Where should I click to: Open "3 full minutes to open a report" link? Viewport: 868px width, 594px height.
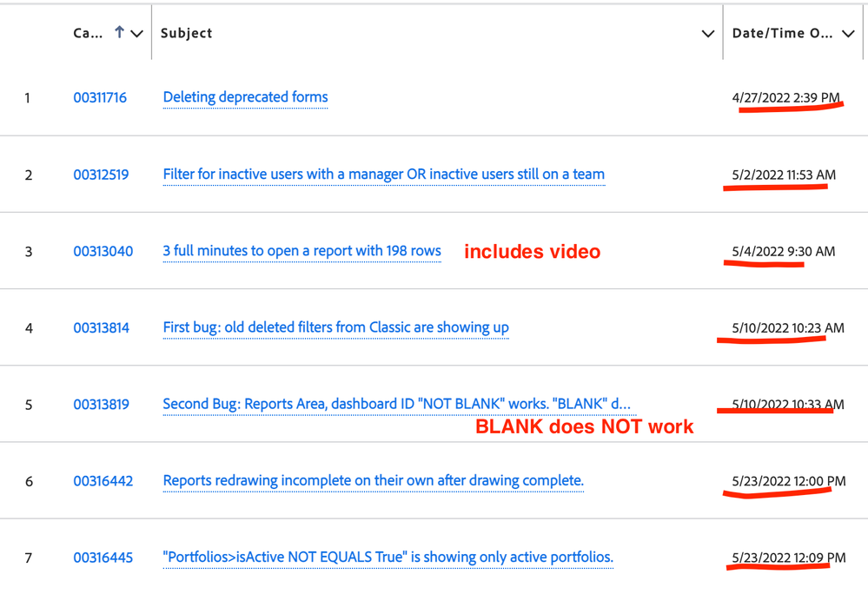(301, 251)
